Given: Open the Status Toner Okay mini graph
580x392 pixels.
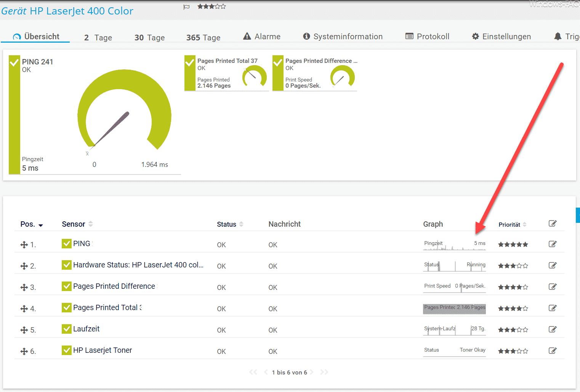Looking at the screenshot, I should tap(454, 351).
